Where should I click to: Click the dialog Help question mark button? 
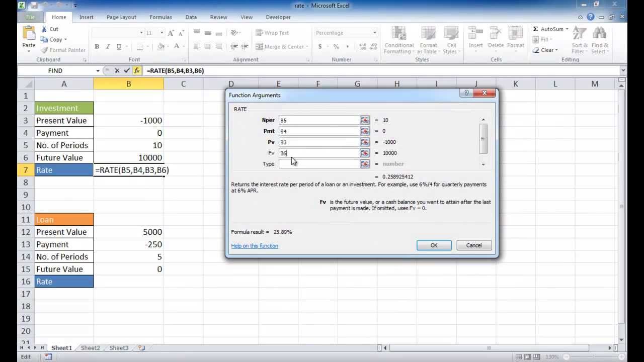(x=466, y=94)
